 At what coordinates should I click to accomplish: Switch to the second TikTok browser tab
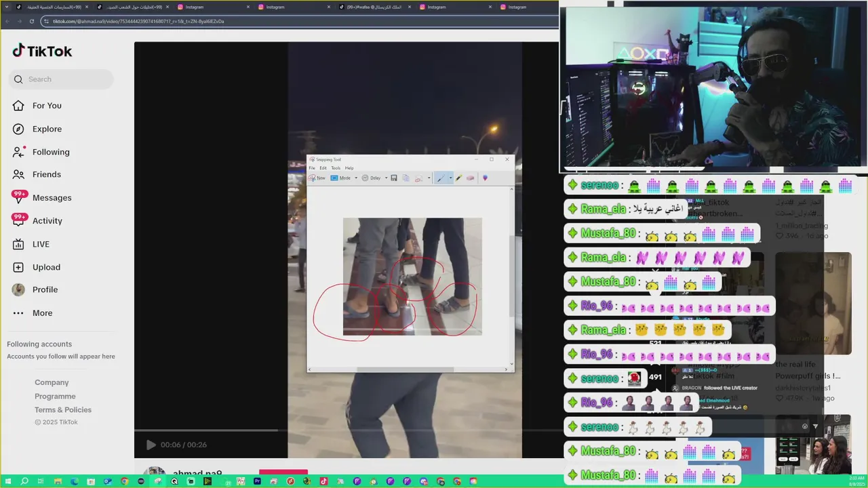(x=133, y=7)
